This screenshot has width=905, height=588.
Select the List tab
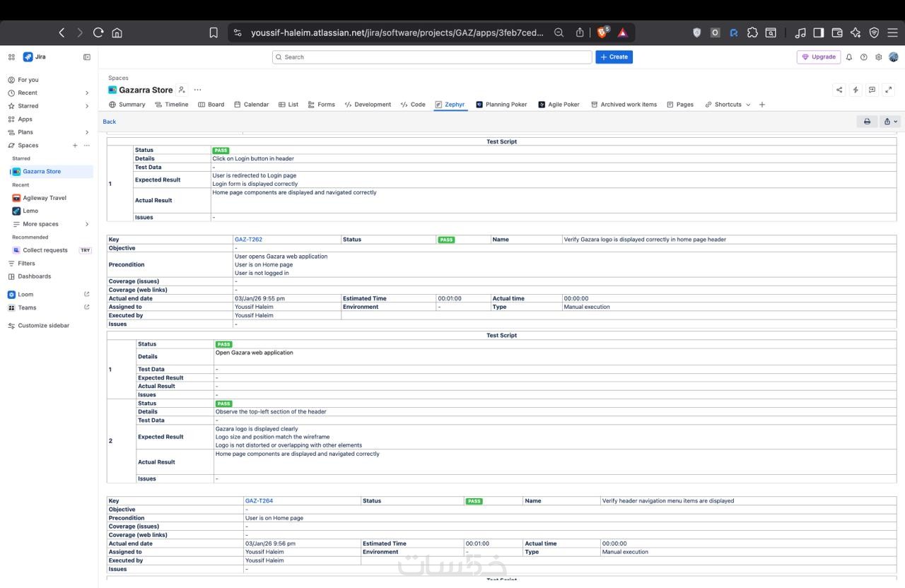point(288,105)
